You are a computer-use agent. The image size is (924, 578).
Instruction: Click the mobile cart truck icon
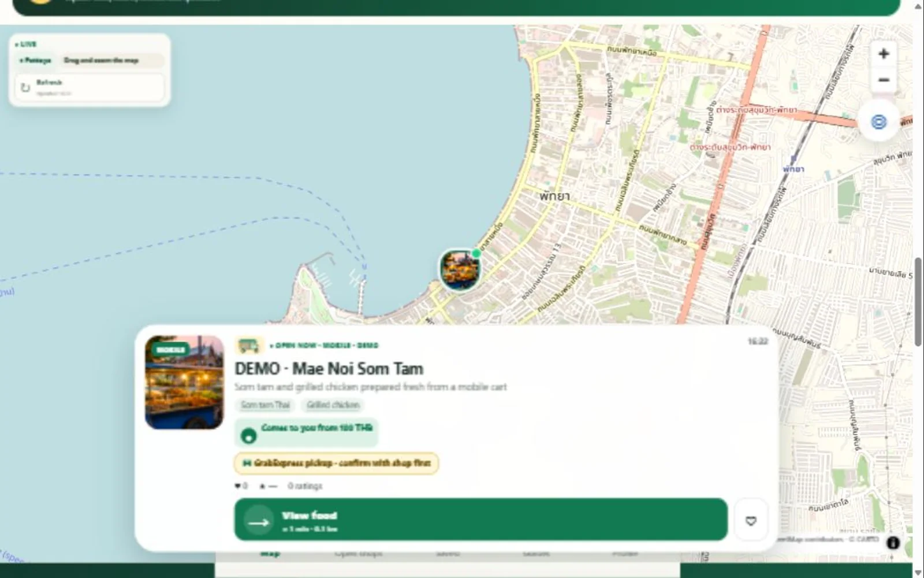[x=249, y=346]
